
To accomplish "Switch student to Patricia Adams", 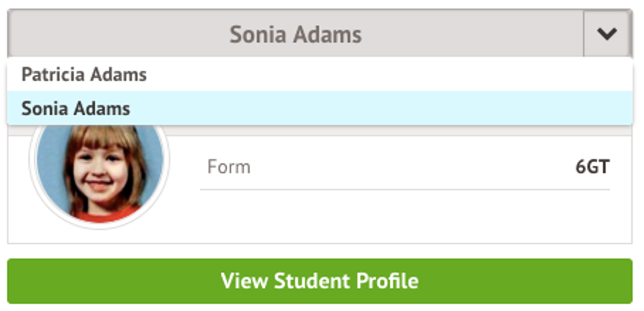I will pos(84,75).
